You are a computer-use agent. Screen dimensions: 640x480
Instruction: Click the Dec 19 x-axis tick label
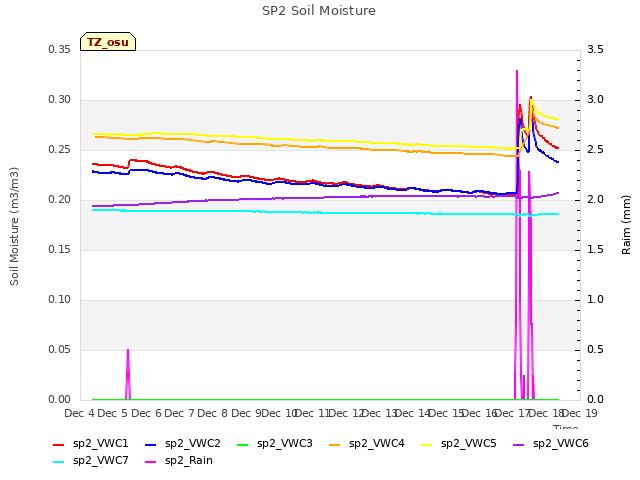coord(580,413)
